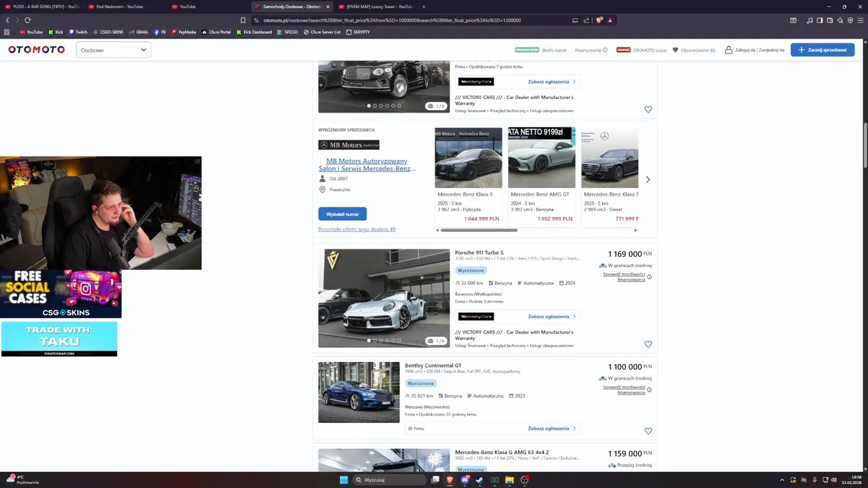Click the heart icon on the Victory-Cars top listing
This screenshot has height=488, width=868.
(x=648, y=109)
